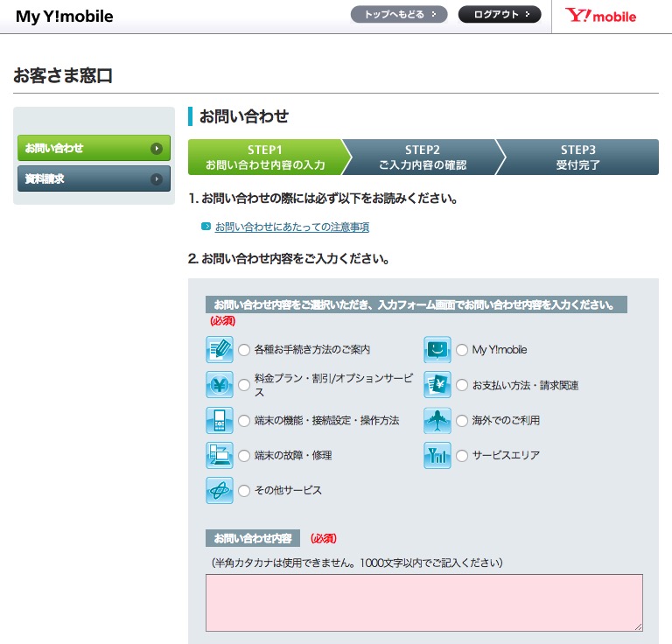
Task: Choose the 海外でのご利用 radio option
Action: tap(462, 421)
